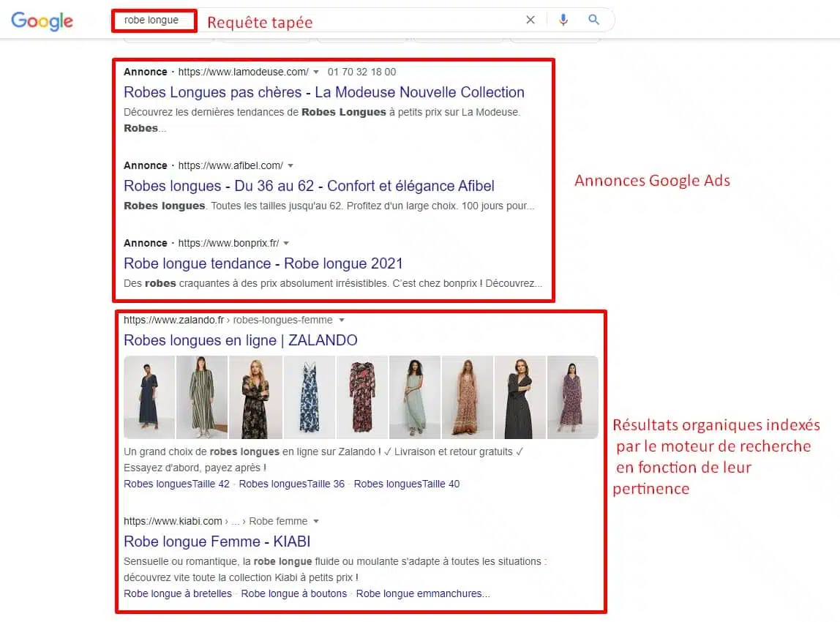Open 'Robe longue Femme - KIABI' result
Screen dimensions: 840x622
217,542
